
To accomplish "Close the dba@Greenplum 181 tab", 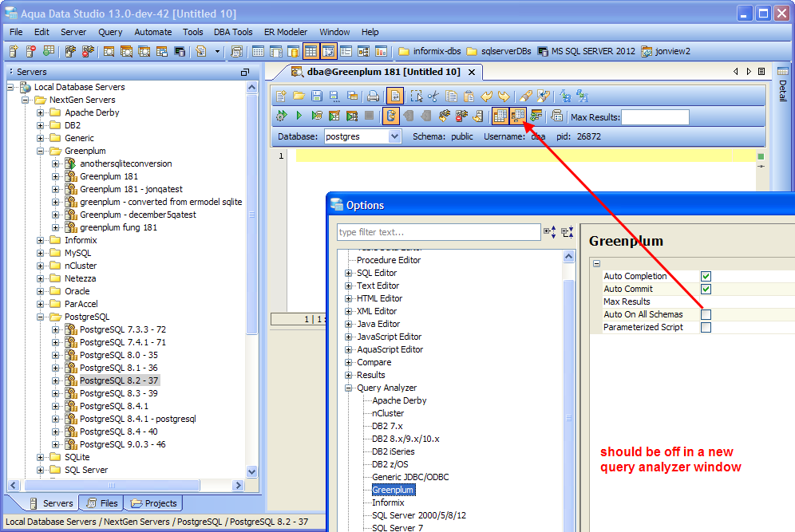I will click(472, 73).
